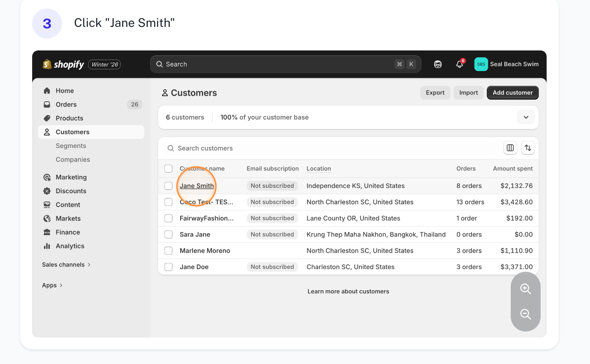
Task: Open the SBS store avatar
Action: tap(481, 64)
